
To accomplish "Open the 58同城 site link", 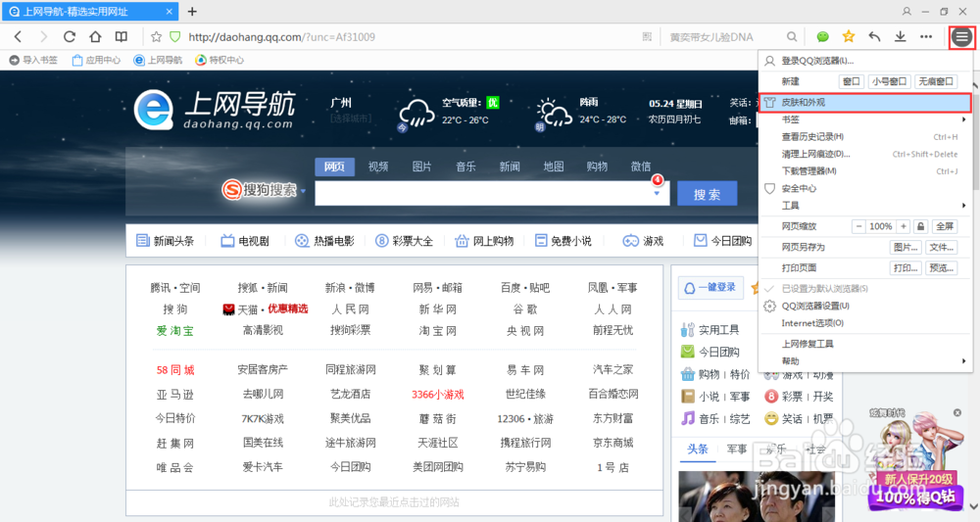I will pyautogui.click(x=175, y=370).
